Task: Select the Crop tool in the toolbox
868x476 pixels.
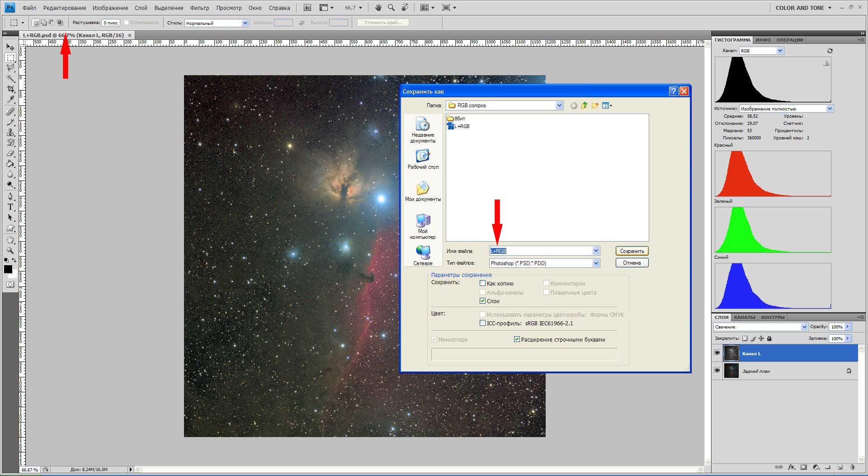Action: click(10, 89)
